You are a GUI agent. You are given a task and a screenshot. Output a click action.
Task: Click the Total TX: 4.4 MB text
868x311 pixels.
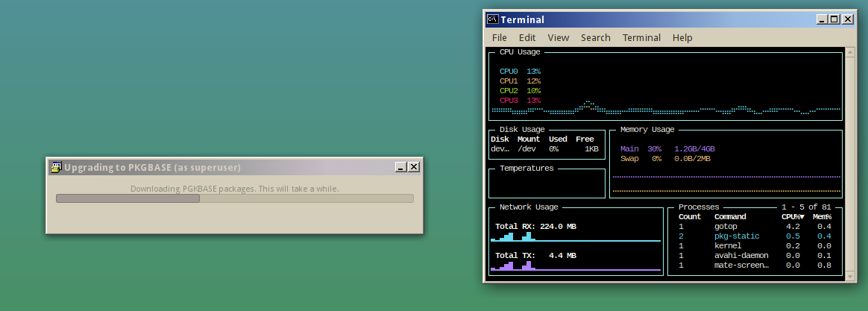(536, 256)
